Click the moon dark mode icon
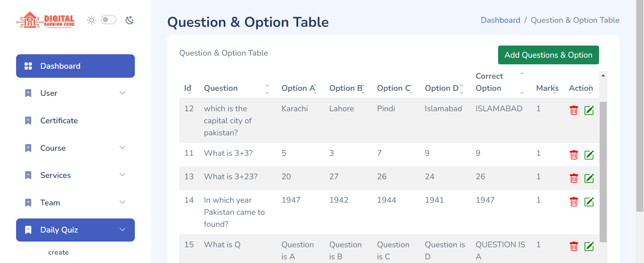Image resolution: width=644 pixels, height=263 pixels. click(129, 20)
